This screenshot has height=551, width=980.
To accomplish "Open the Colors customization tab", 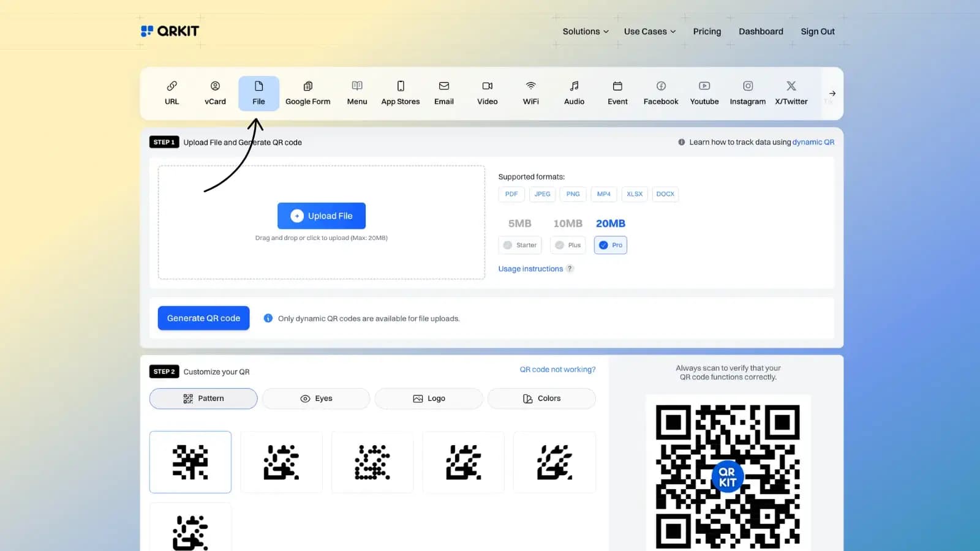I will (541, 398).
